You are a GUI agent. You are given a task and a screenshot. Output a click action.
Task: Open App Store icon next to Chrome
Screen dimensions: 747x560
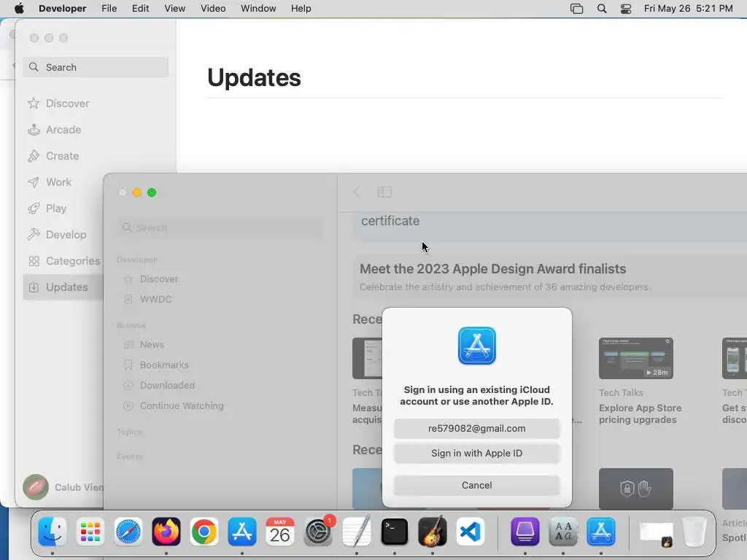[242, 532]
